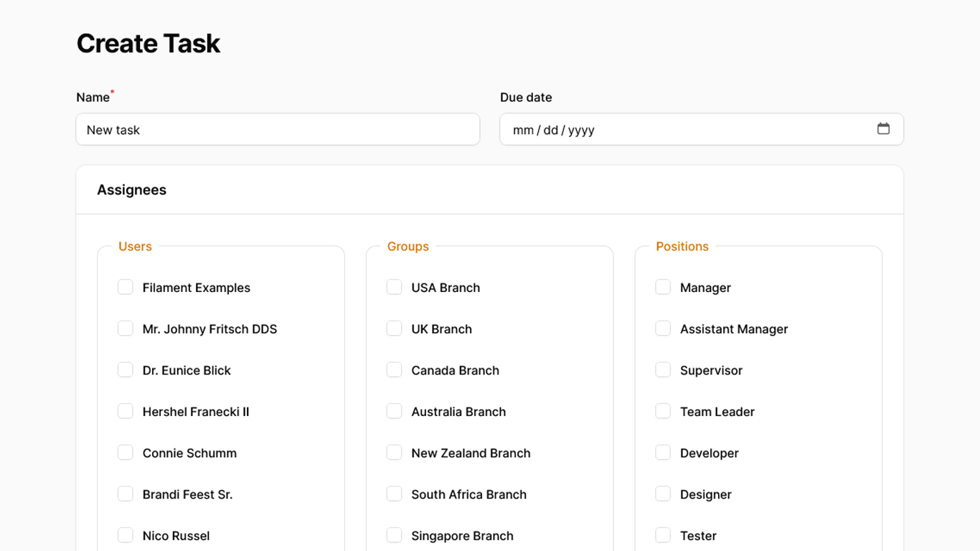Tick the Assistant Manager checkbox
The width and height of the screenshot is (980, 551).
[x=663, y=329]
